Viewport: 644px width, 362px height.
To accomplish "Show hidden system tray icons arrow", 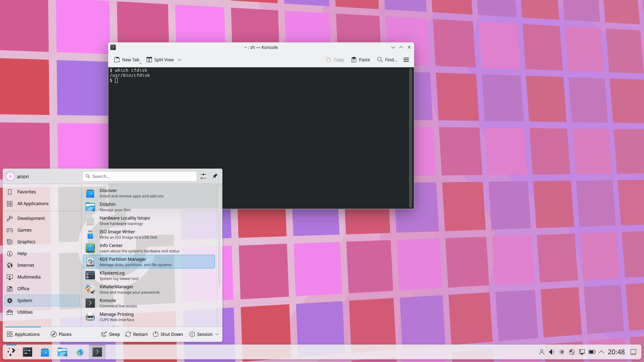I will coord(601,352).
